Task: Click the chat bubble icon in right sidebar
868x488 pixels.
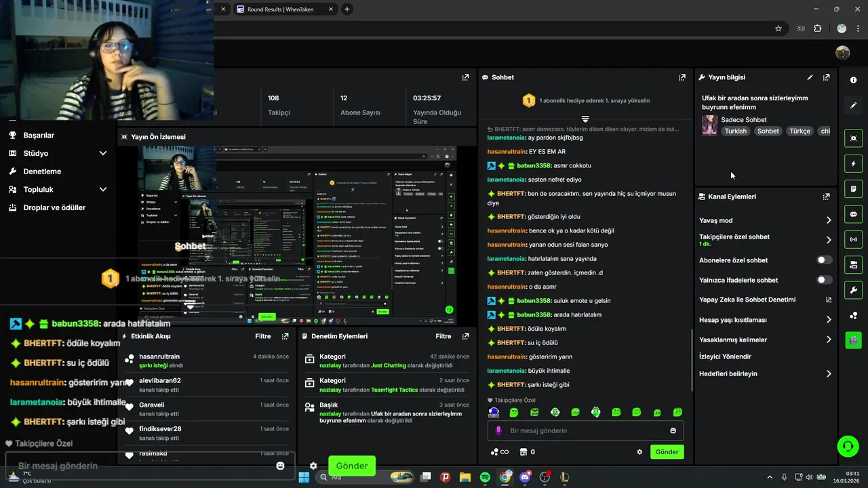Action: click(853, 214)
